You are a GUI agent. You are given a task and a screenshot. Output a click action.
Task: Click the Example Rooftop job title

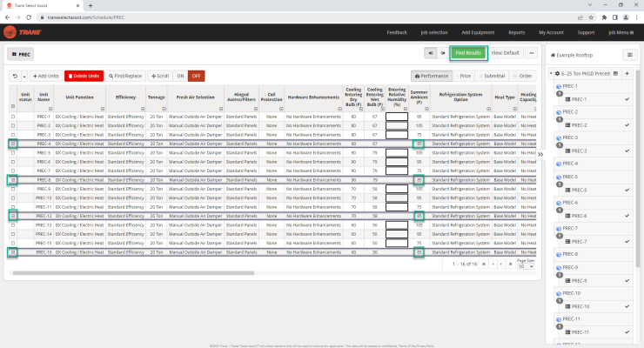tap(574, 55)
